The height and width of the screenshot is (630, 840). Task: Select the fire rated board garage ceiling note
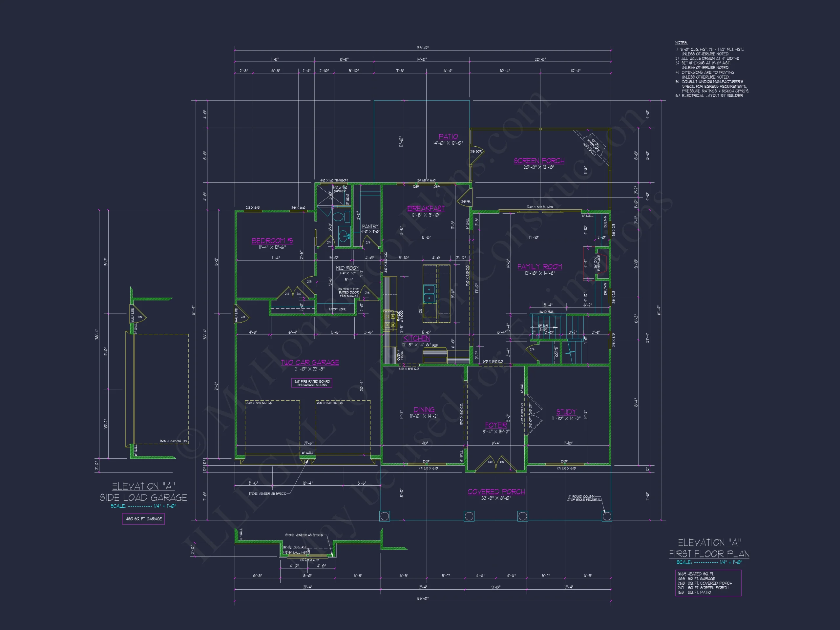pos(312,383)
